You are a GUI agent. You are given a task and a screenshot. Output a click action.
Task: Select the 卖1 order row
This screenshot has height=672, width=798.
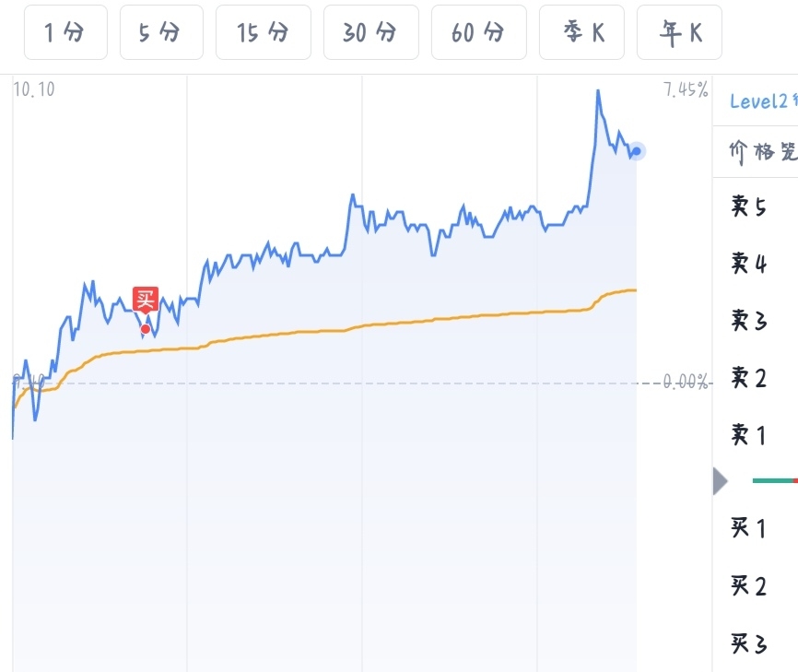pos(749,434)
